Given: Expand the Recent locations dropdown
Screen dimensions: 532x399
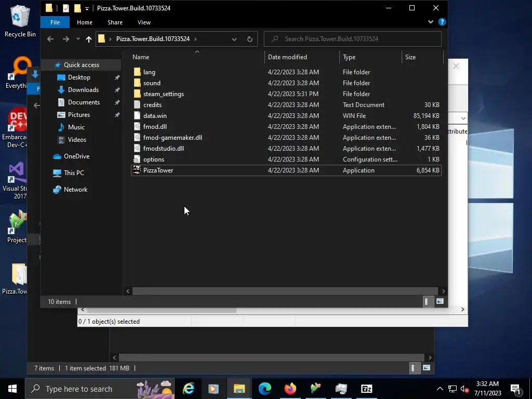Looking at the screenshot, I should [78, 39].
